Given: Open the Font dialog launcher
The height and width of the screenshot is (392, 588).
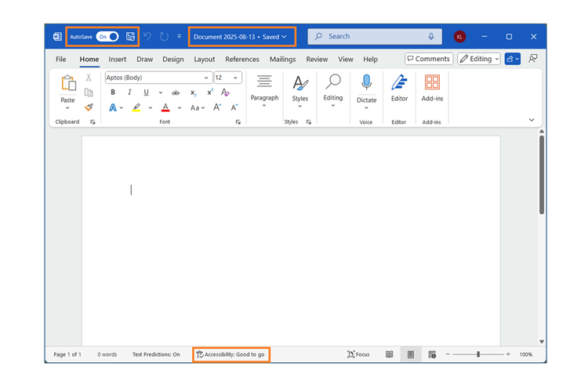Looking at the screenshot, I should click(x=238, y=122).
